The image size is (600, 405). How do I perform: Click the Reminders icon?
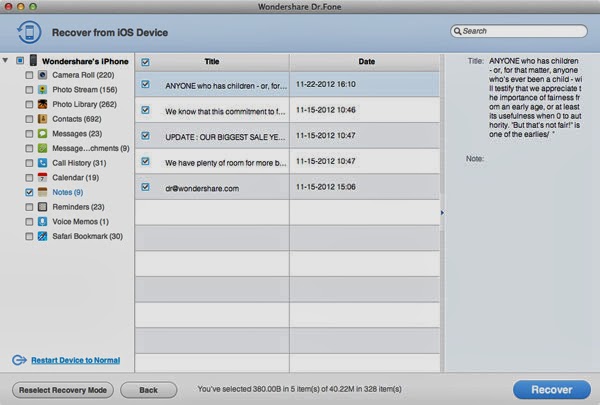click(x=42, y=207)
